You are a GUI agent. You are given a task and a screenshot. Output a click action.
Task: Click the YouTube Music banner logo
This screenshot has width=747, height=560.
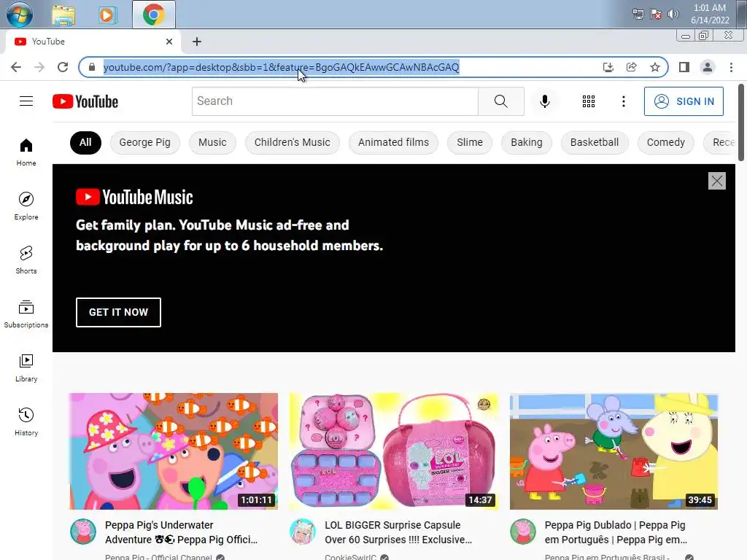134,197
